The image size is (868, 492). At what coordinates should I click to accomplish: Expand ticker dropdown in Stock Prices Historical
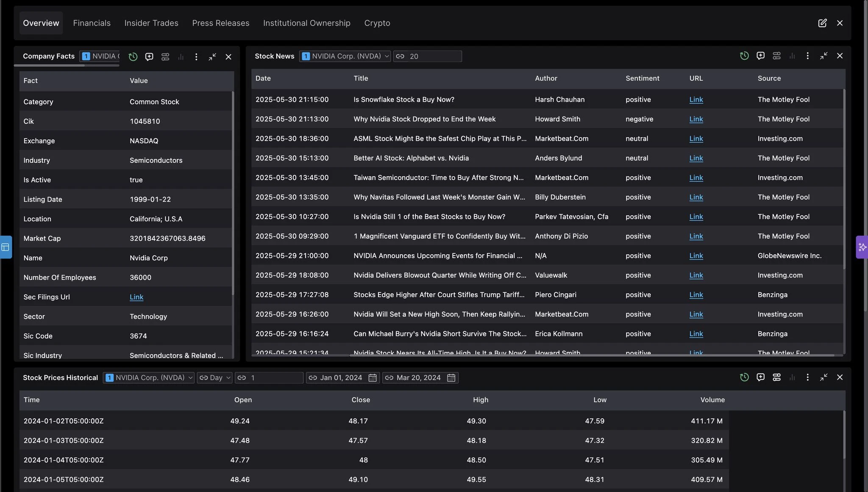click(149, 378)
